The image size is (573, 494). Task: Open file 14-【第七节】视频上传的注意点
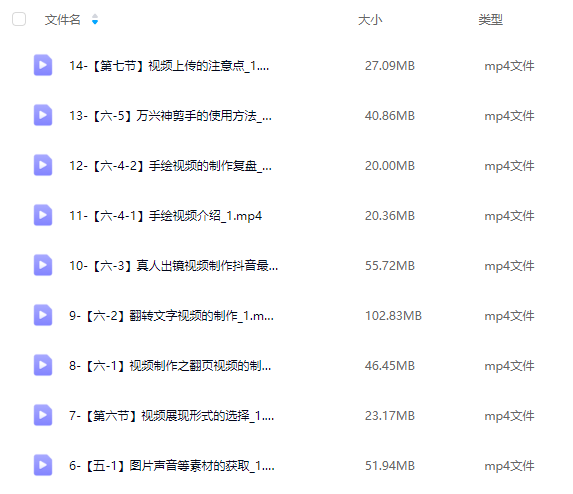pos(169,66)
